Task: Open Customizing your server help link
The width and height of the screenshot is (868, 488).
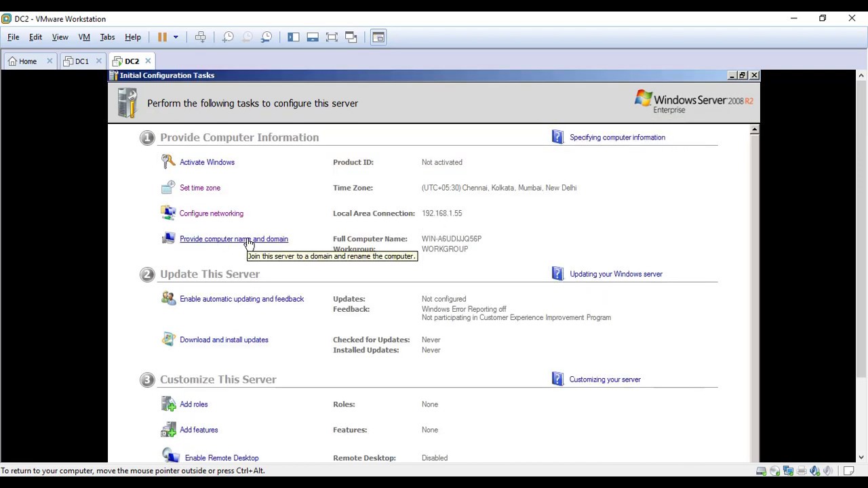Action: point(605,380)
